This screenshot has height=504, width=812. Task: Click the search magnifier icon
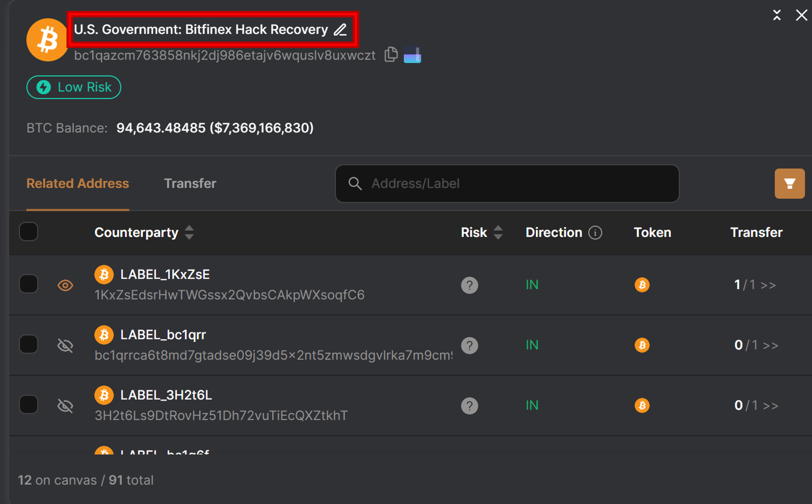(355, 184)
